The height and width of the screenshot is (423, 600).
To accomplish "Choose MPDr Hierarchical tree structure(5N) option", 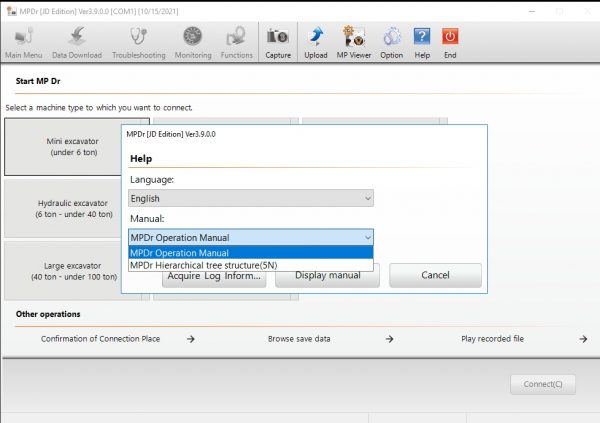I will (x=251, y=265).
